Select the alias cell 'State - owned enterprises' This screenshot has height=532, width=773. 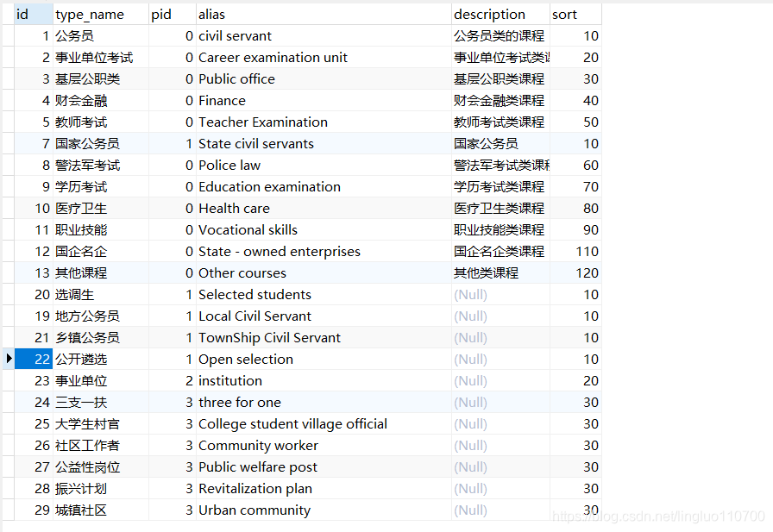324,251
